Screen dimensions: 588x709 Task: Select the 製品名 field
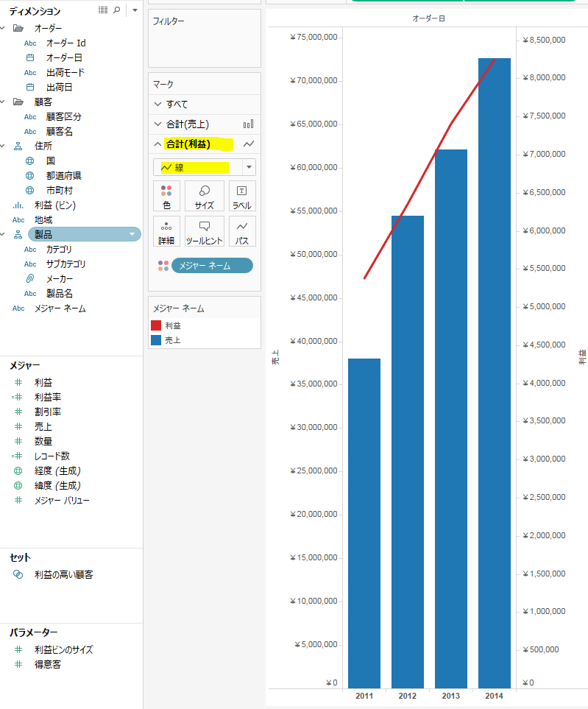tap(59, 294)
